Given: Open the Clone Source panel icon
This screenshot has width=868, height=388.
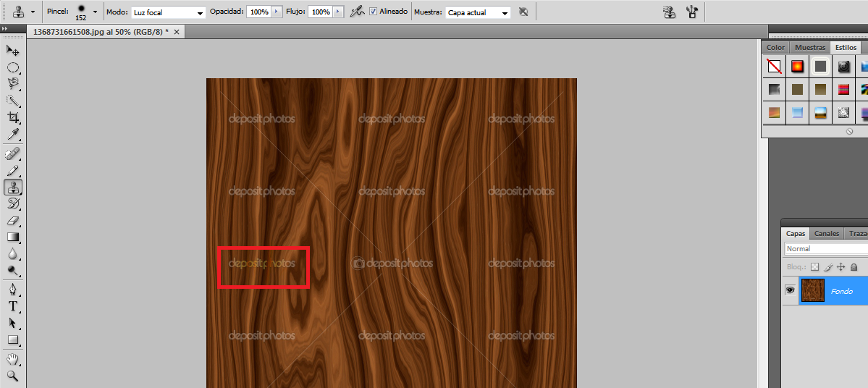Looking at the screenshot, I should coord(669,12).
